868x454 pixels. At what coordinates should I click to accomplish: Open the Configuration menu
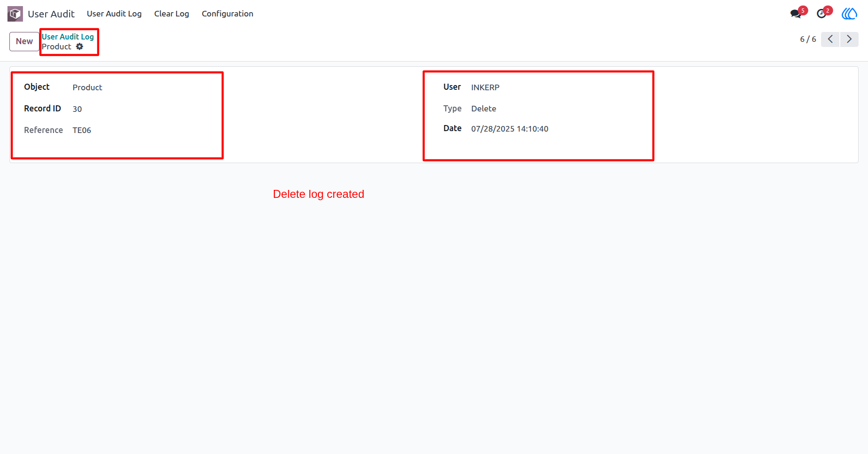point(227,14)
